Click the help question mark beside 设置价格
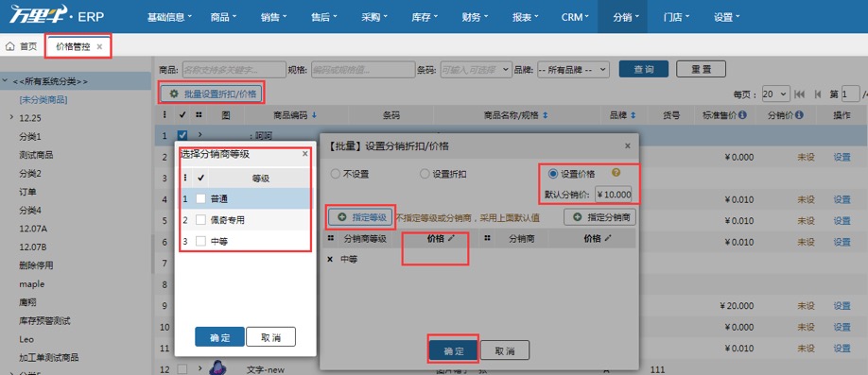Screen dimensions: 868x375 click(x=616, y=173)
